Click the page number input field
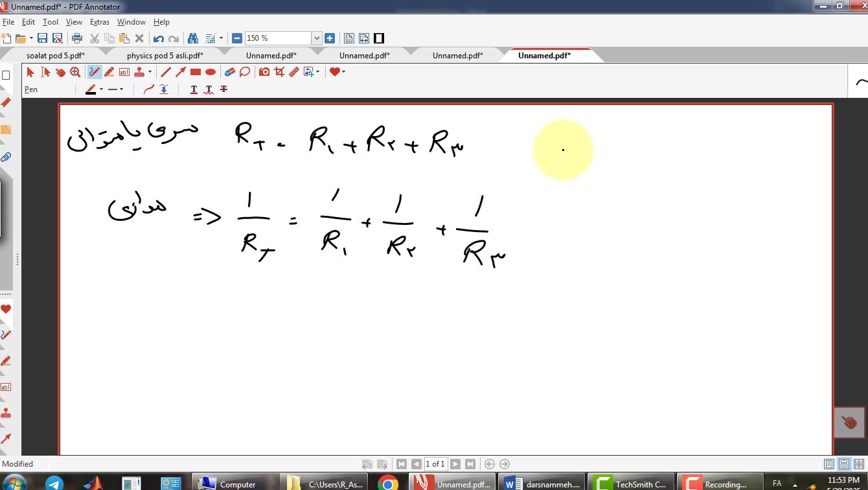This screenshot has width=868, height=490. coord(435,464)
